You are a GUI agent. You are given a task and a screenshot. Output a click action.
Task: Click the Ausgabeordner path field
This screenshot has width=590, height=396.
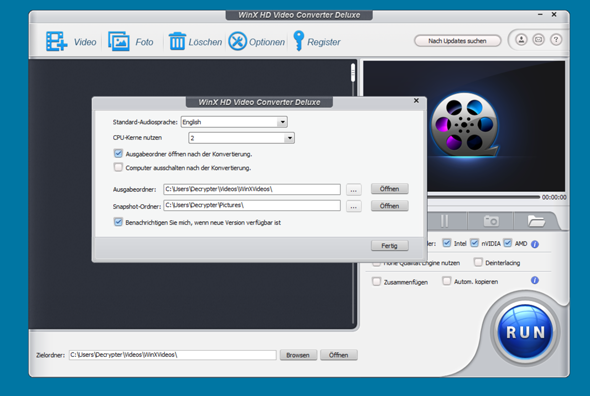coord(252,189)
